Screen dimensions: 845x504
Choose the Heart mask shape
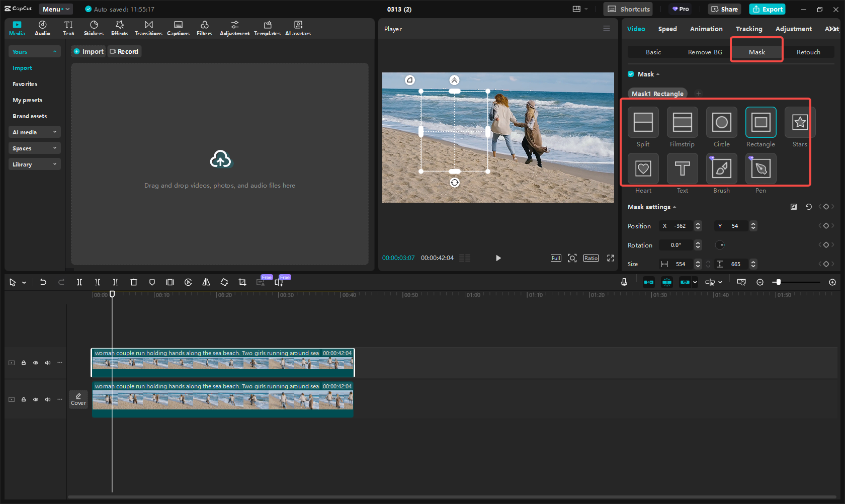point(643,169)
